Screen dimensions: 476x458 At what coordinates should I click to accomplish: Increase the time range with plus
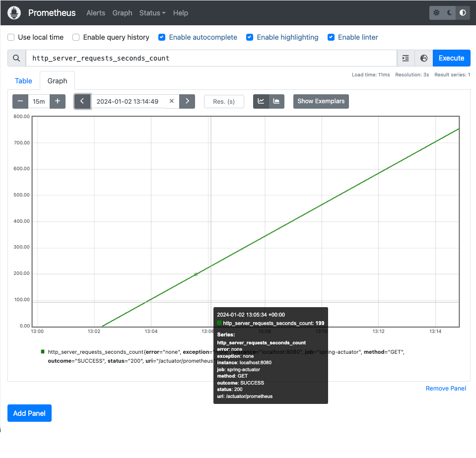click(58, 101)
